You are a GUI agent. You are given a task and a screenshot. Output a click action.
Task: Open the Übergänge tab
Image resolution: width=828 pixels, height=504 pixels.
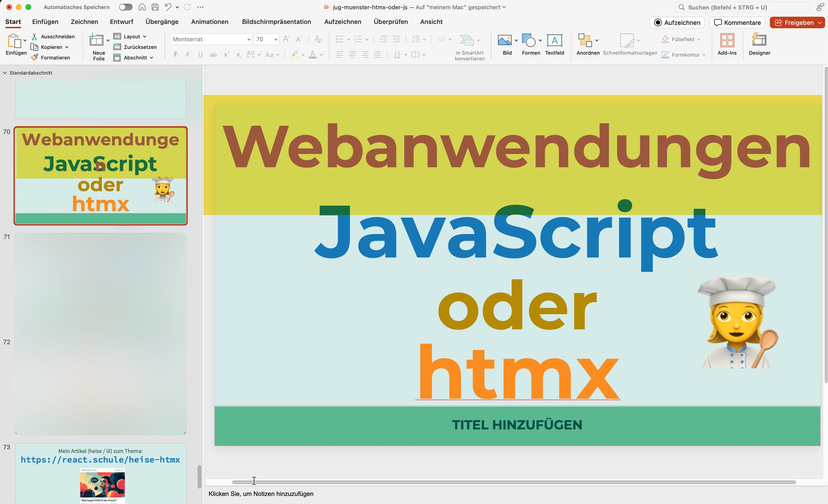162,22
